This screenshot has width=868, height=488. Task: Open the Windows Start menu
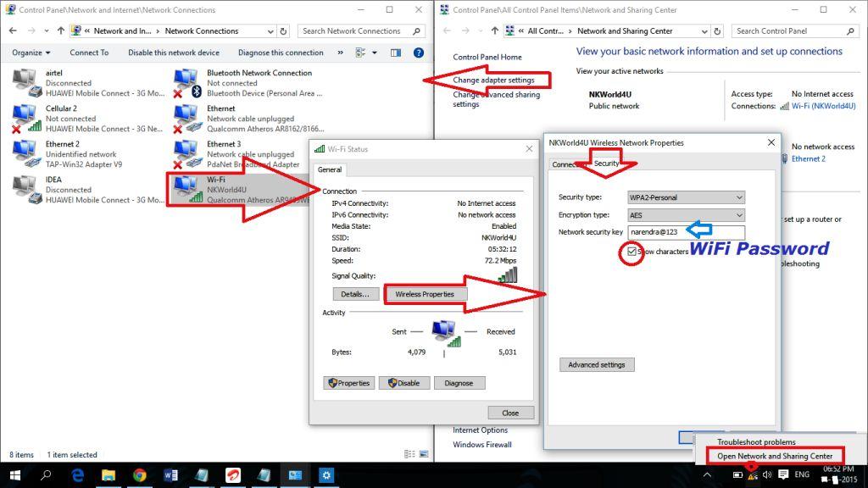point(15,474)
